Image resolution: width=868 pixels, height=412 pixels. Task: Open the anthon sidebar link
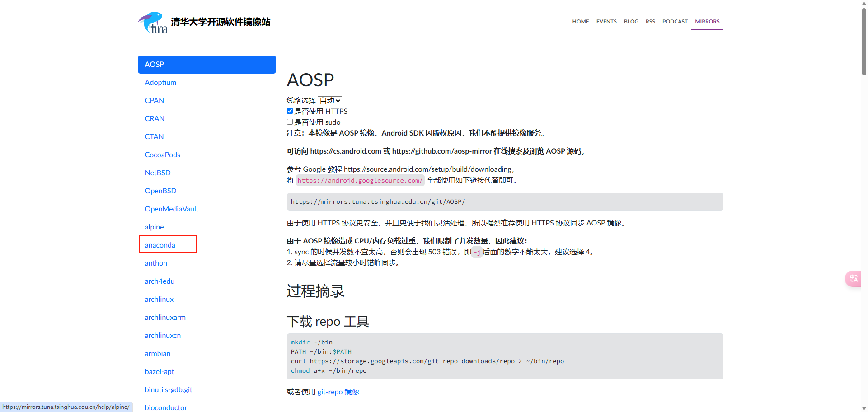[x=156, y=263]
